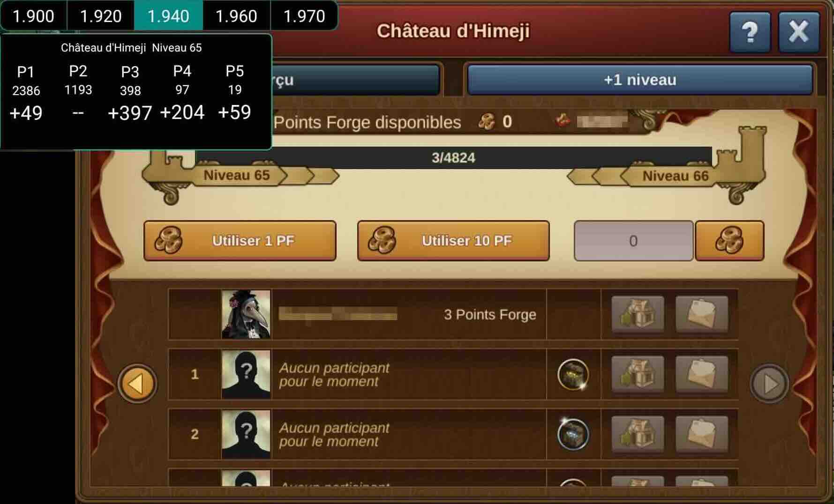Open message envelope icon for rank 2
Viewport: 834px width, 504px height.
pyautogui.click(x=701, y=434)
